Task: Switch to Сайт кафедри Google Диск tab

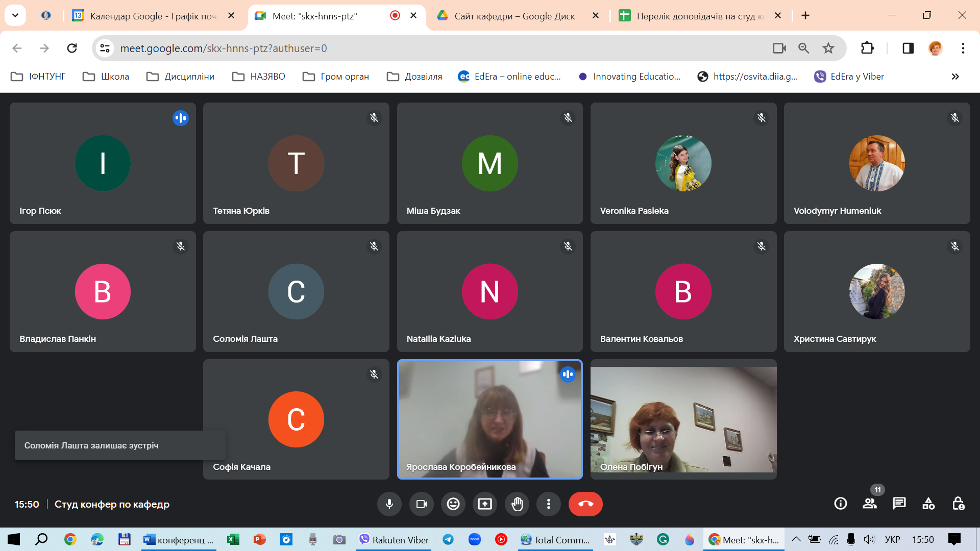Action: pos(514,16)
